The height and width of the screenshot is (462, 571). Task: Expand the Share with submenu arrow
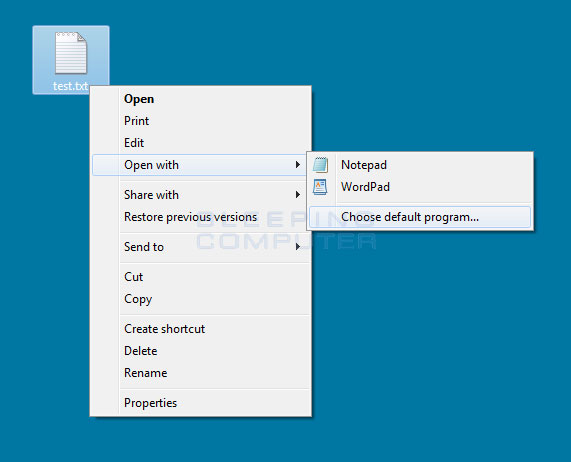298,195
